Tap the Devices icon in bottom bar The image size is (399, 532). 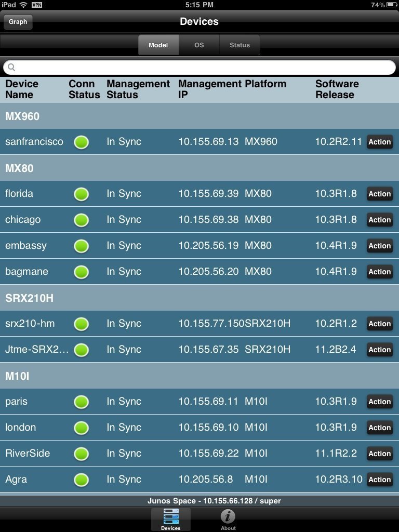pos(170,519)
